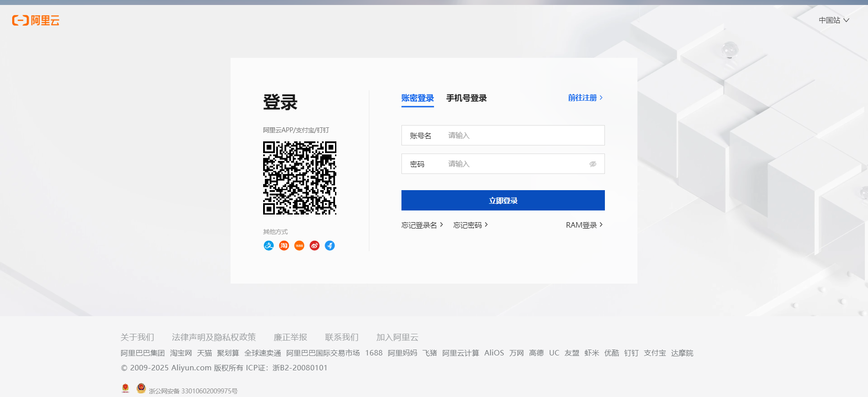868x397 pixels.
Task: Open 阿里巴巴集团 link
Action: pos(143,353)
